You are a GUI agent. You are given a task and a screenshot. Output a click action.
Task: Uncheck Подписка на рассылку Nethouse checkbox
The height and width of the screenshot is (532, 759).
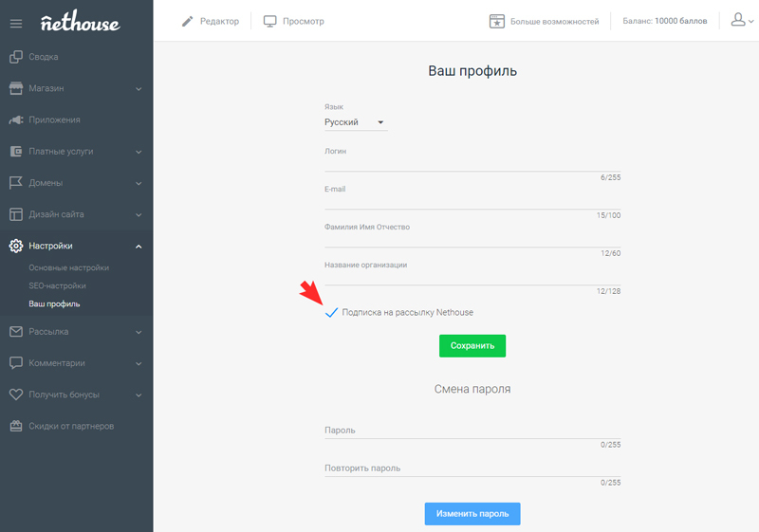coord(331,312)
